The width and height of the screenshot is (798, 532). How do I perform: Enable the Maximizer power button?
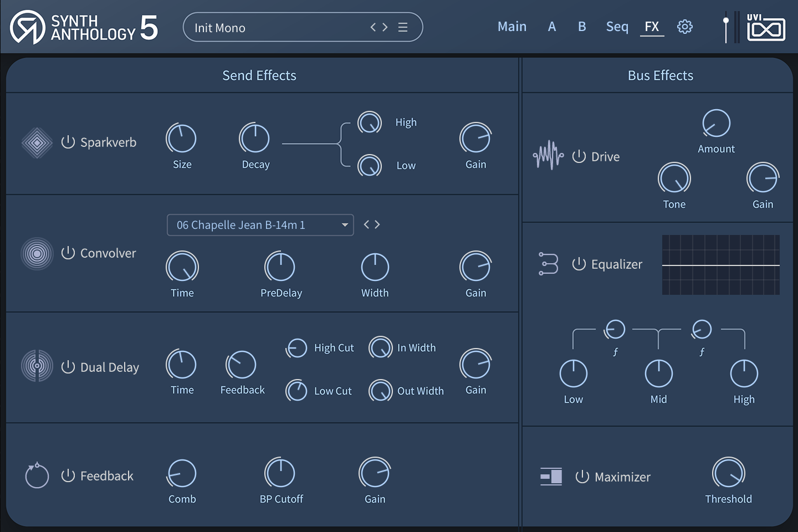(x=582, y=477)
